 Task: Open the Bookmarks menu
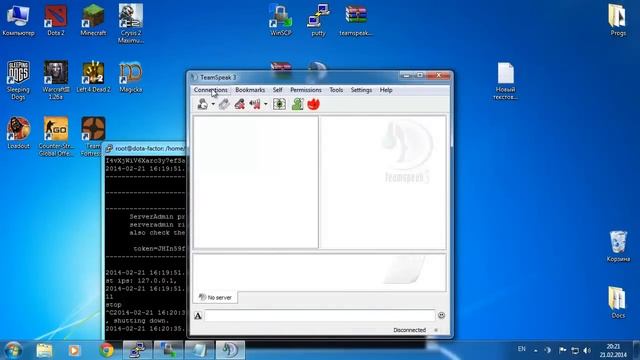250,90
